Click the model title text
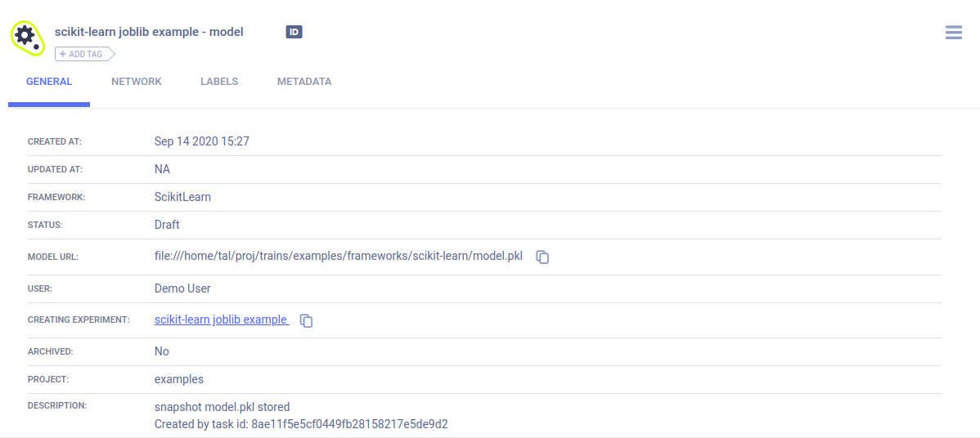The height and width of the screenshot is (438, 980). point(149,32)
